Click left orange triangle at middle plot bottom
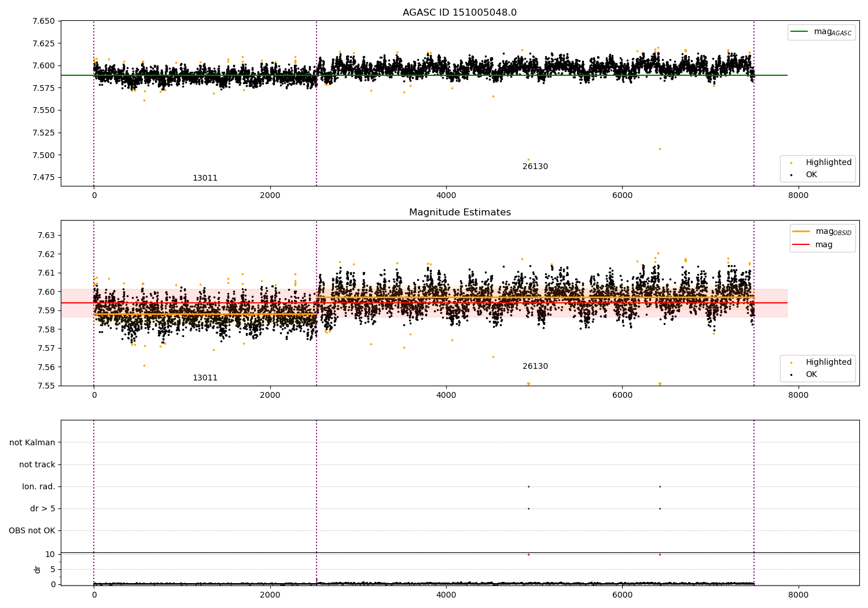This screenshot has height=608, width=868. click(x=528, y=384)
